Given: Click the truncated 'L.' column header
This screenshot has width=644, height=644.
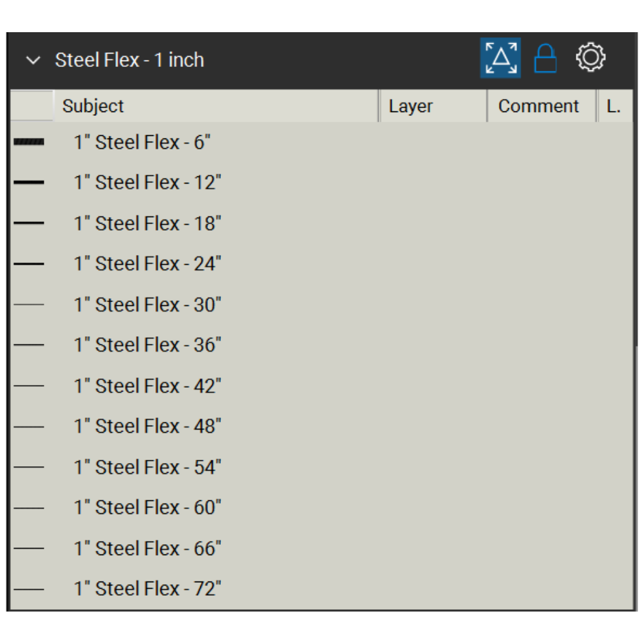Looking at the screenshot, I should point(614,106).
